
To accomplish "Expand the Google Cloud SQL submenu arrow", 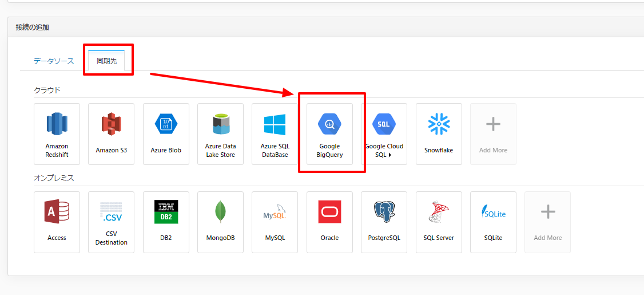I will (389, 155).
